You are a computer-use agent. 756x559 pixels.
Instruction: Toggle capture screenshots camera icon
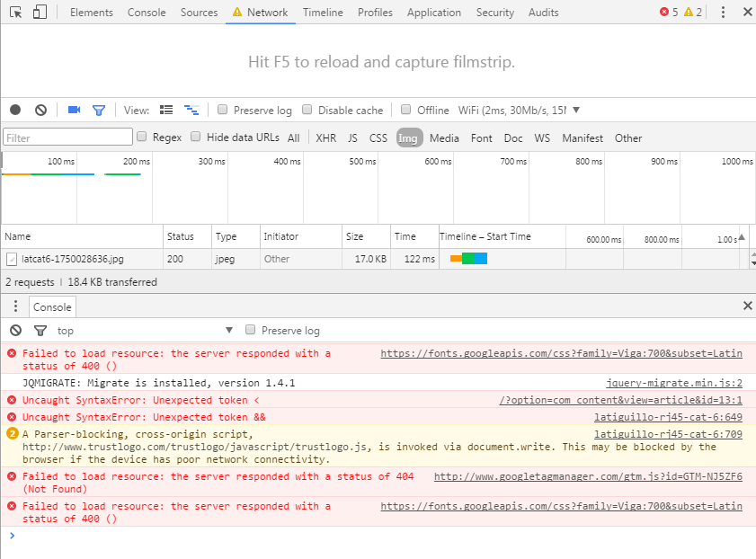point(74,110)
